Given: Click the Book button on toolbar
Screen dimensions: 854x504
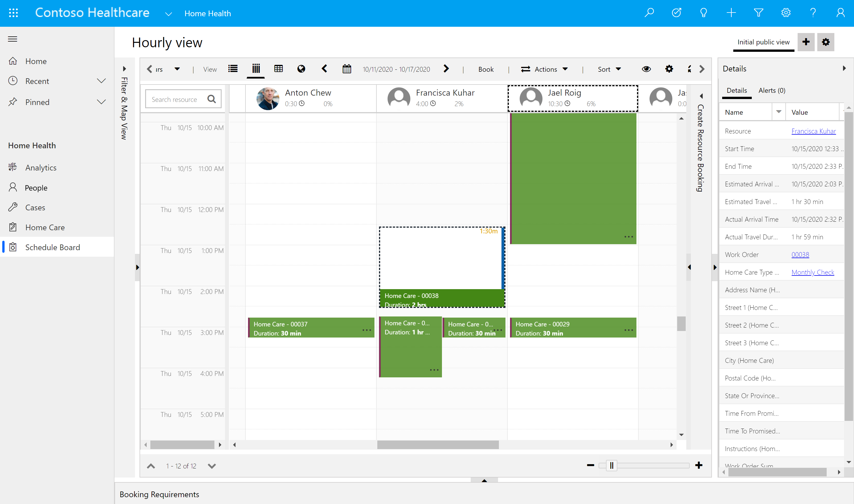Looking at the screenshot, I should pyautogui.click(x=486, y=68).
